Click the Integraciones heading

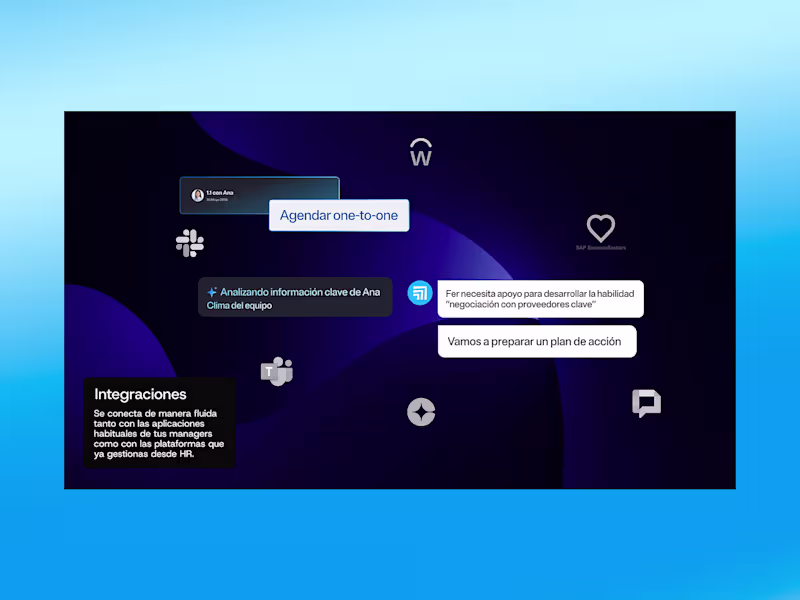(x=140, y=394)
